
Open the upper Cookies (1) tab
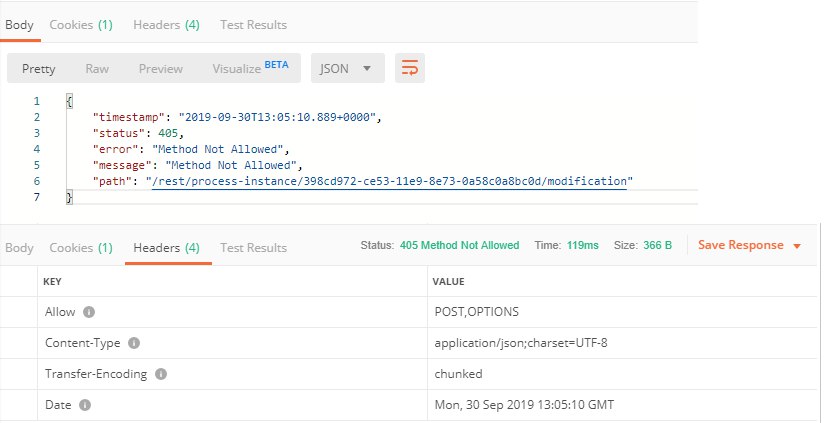click(x=81, y=25)
